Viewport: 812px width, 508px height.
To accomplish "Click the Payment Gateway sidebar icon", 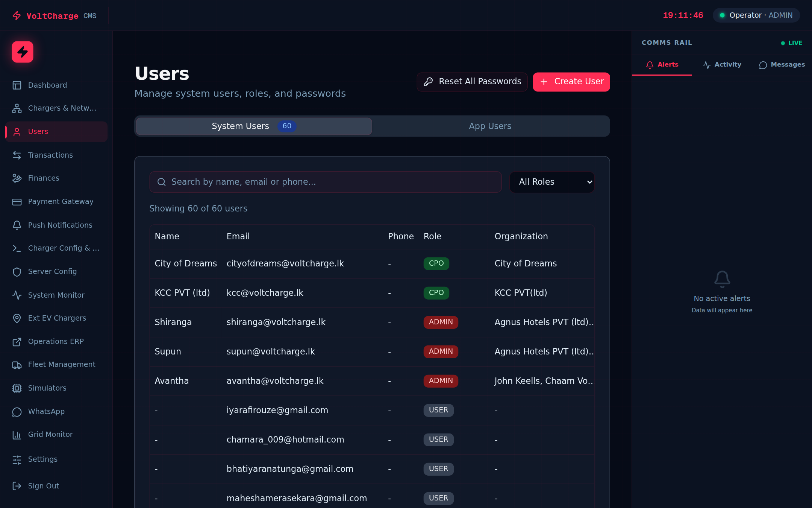I will 17,202.
